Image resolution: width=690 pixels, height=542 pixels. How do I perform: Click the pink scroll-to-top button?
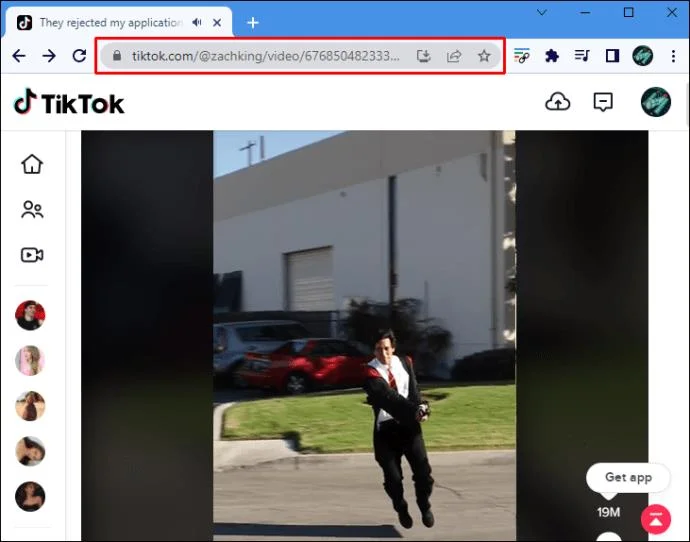coord(656,519)
